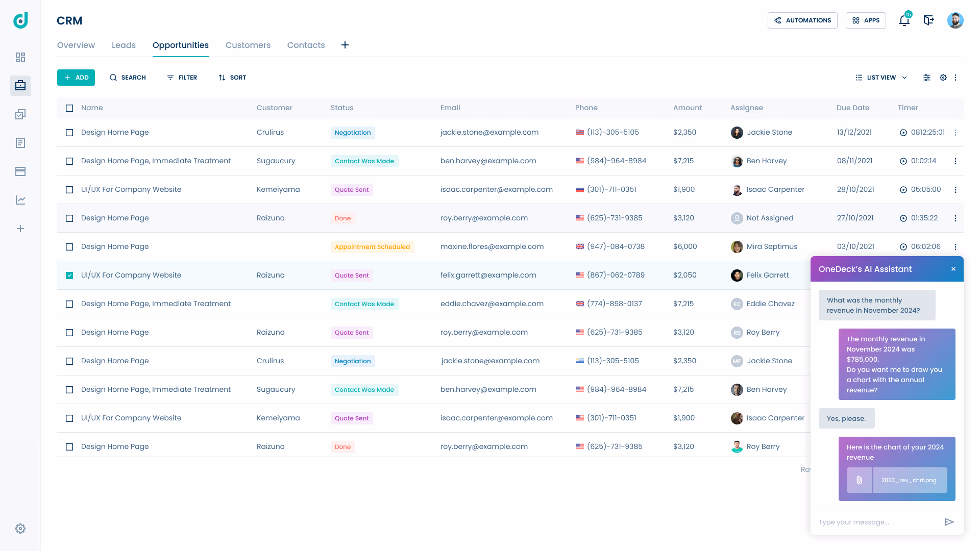The height and width of the screenshot is (551, 980).
Task: Click the dashboard grid icon in sidebar
Action: pos(20,57)
